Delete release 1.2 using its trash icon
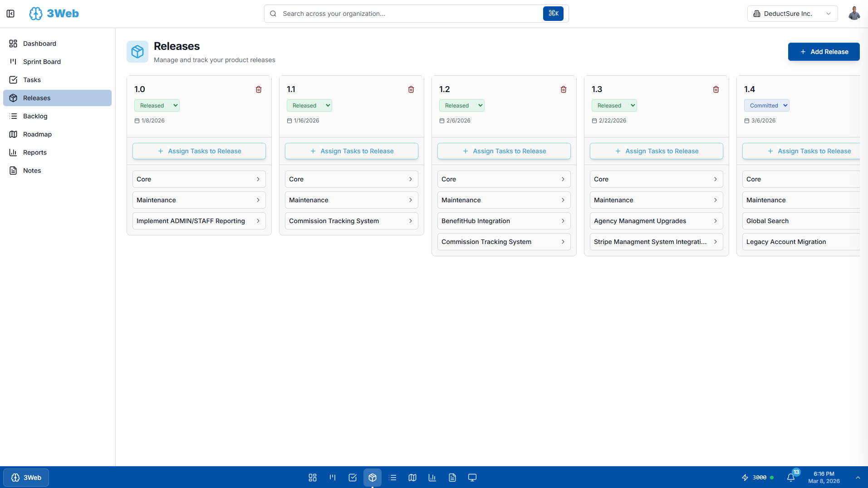 pyautogui.click(x=564, y=89)
